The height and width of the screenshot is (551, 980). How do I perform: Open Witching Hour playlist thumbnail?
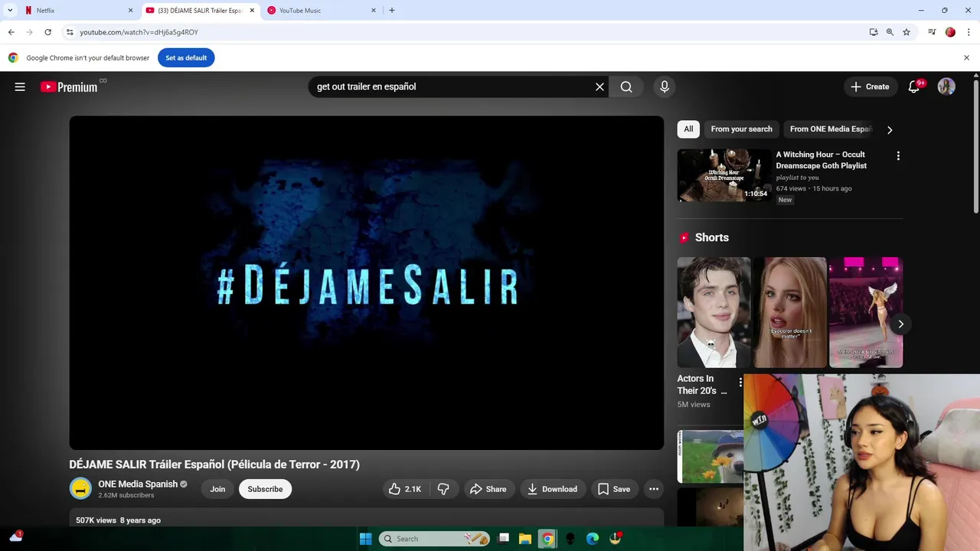[x=724, y=175]
